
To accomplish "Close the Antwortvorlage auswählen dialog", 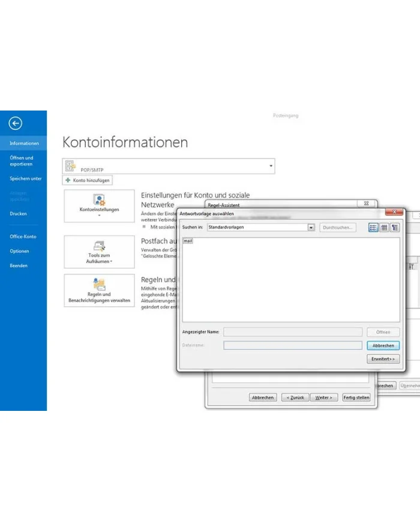I will click(x=394, y=211).
